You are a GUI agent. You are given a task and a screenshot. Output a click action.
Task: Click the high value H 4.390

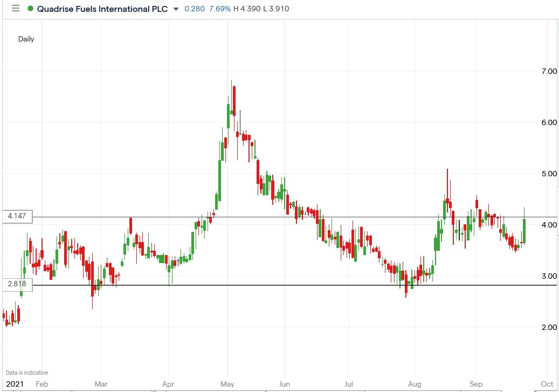[249, 9]
